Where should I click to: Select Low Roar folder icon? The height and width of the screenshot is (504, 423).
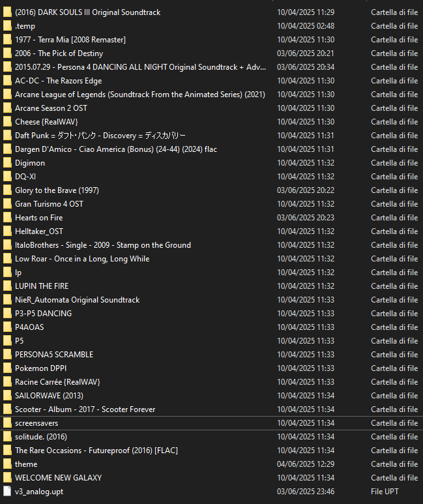coord(7,259)
